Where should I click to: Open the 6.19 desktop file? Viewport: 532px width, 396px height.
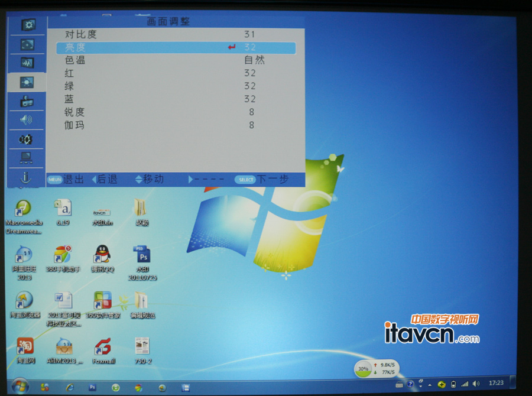tap(63, 212)
